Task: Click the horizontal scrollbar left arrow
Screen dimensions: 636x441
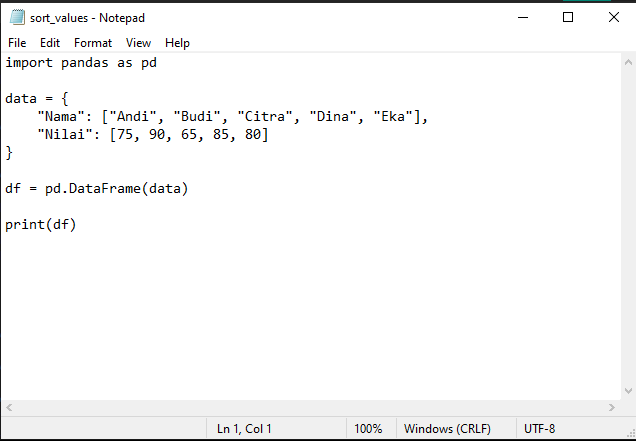Action: [9, 407]
